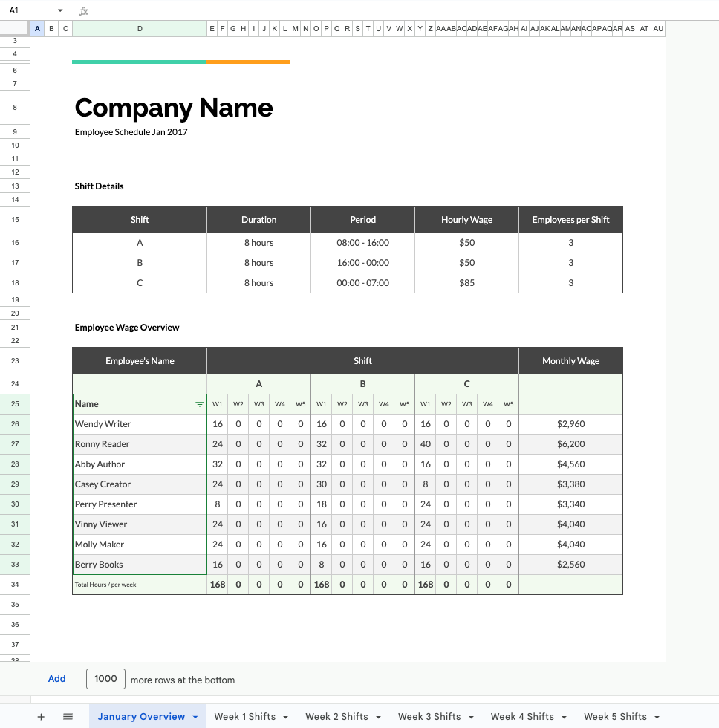This screenshot has width=719, height=728.
Task: Select the Vinny Viewer name cell
Action: point(140,524)
